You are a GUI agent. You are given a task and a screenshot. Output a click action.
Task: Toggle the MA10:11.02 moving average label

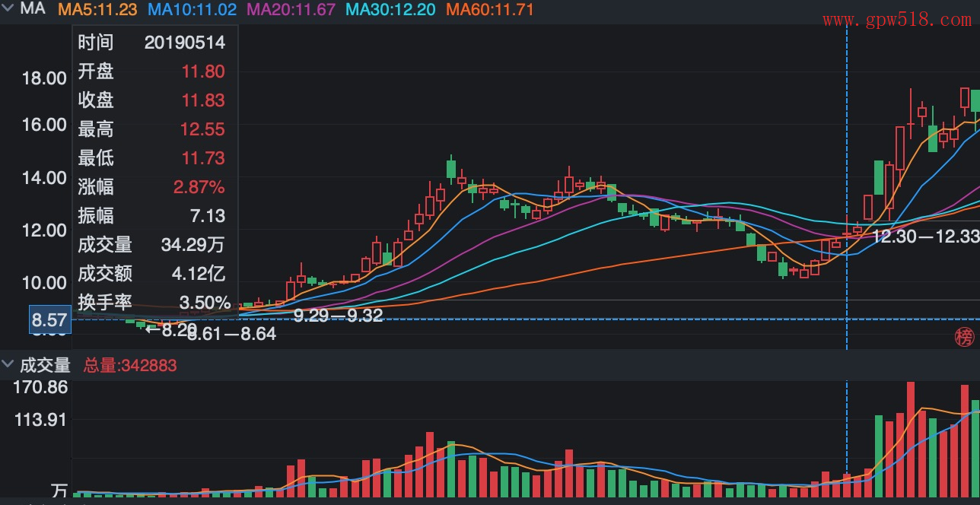pos(192,10)
